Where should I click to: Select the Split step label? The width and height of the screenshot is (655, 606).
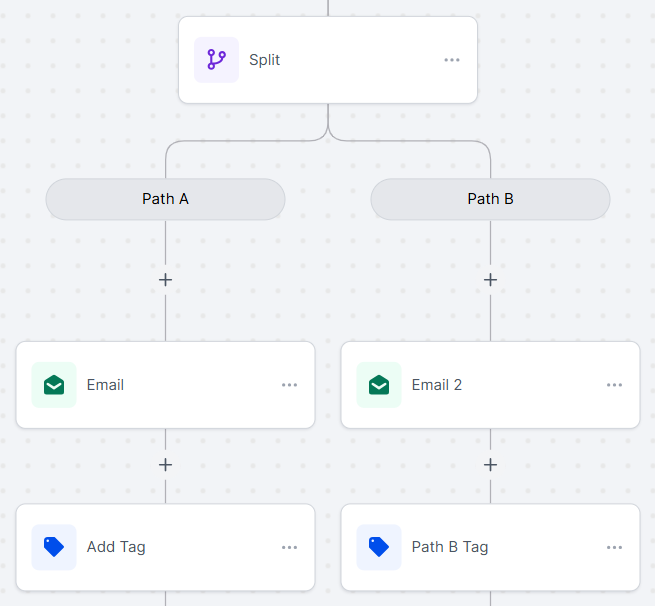tap(264, 60)
